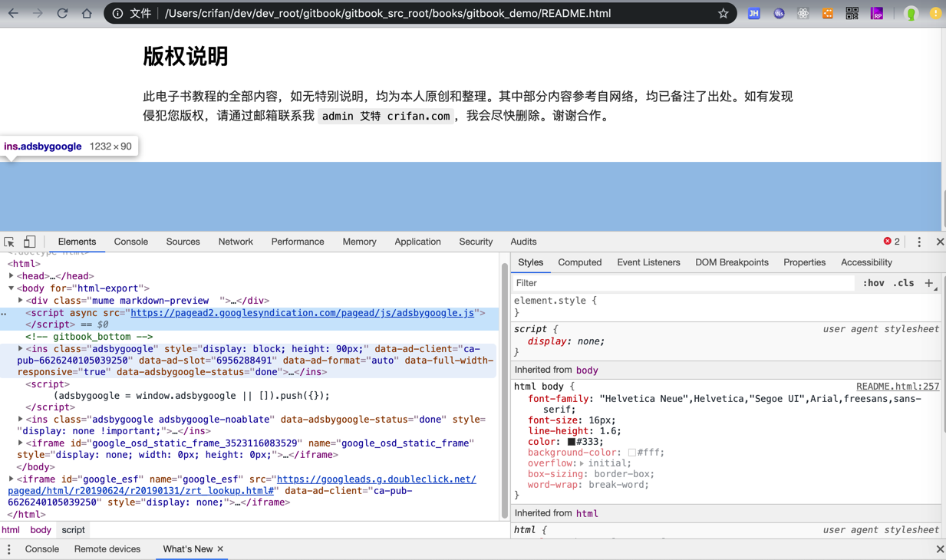Click the red error count indicator
The height and width of the screenshot is (560, 946).
coord(892,242)
